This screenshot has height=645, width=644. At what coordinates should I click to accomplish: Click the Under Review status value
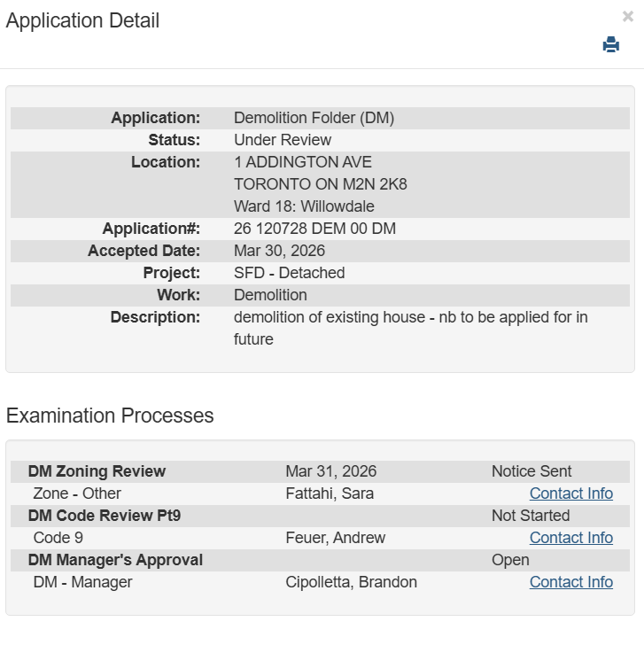point(283,140)
